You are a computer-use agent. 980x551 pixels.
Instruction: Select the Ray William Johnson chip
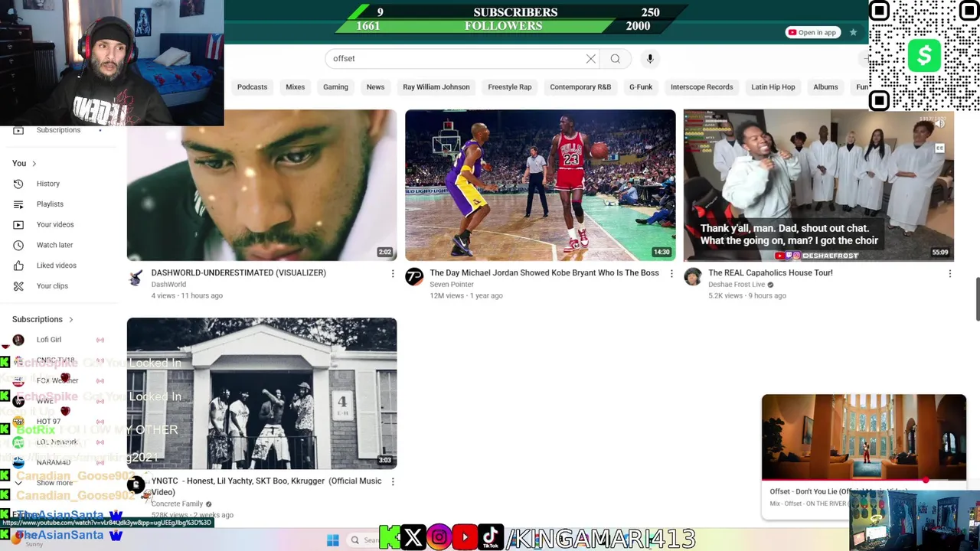coord(436,87)
